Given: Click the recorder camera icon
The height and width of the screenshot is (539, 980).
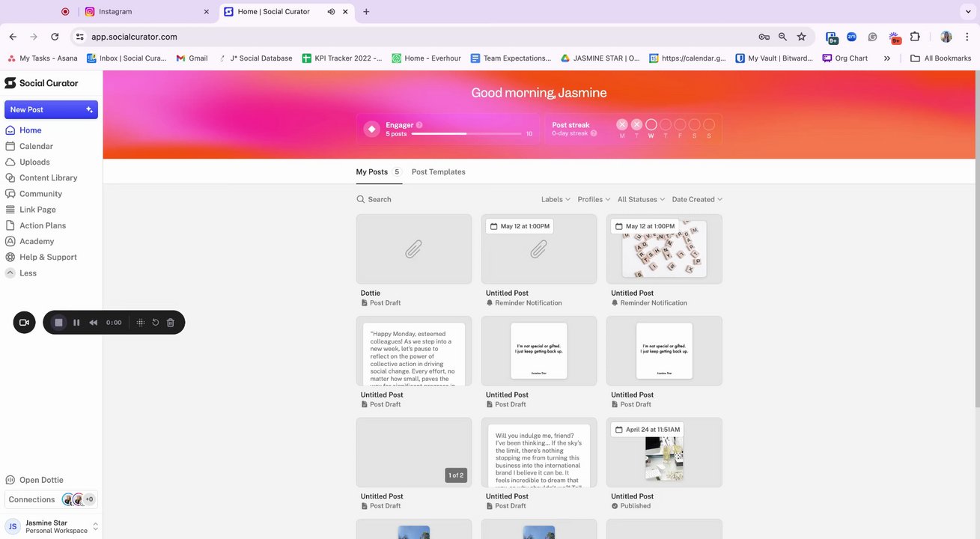Looking at the screenshot, I should point(24,323).
